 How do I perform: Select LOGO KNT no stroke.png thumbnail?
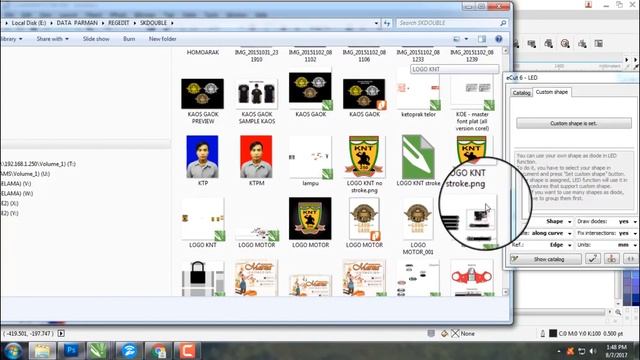364,157
